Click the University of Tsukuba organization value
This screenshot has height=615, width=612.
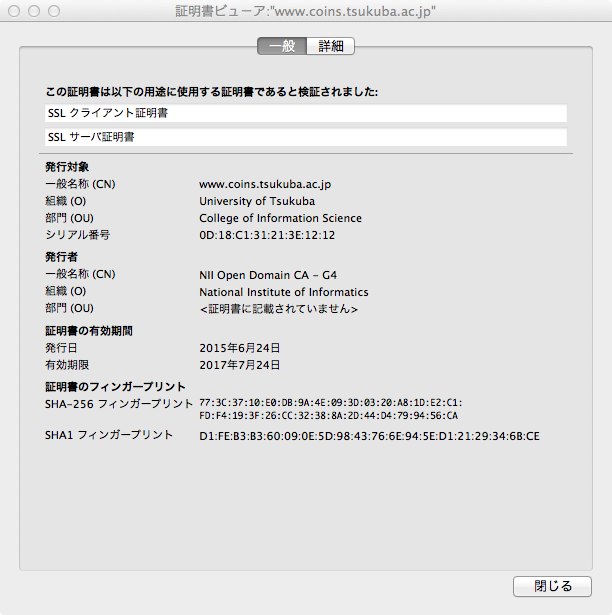pyautogui.click(x=257, y=201)
